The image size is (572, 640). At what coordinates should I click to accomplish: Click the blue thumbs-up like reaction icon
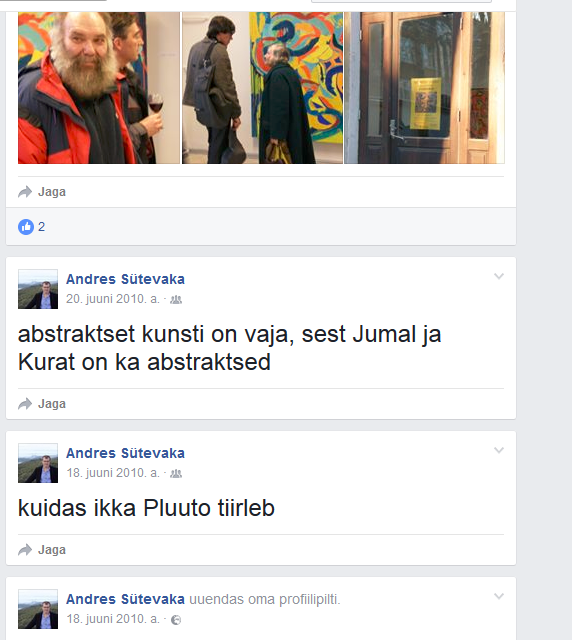(26, 227)
